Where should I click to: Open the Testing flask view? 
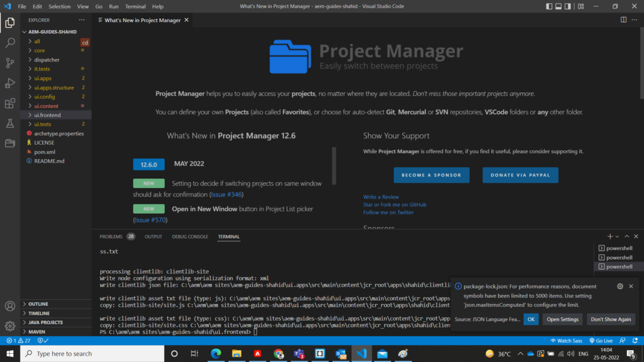point(10,123)
